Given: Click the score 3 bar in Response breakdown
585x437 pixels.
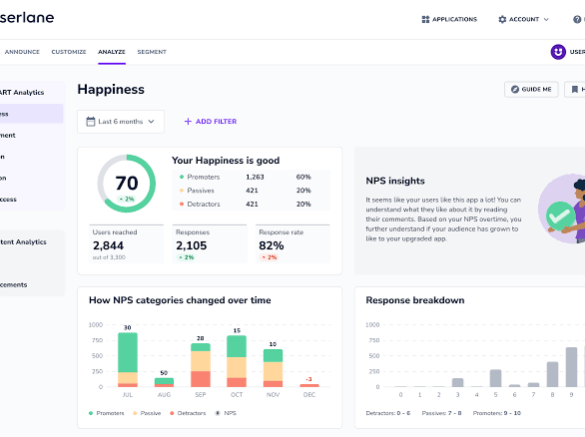Looking at the screenshot, I should coord(457,383).
